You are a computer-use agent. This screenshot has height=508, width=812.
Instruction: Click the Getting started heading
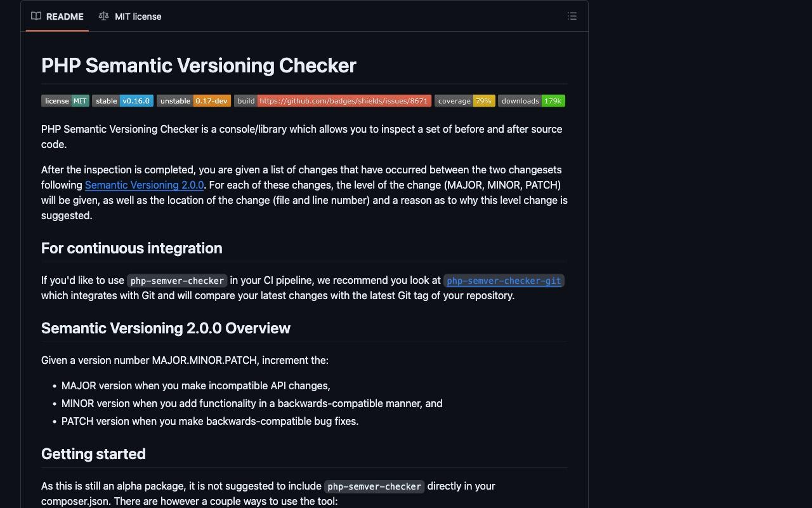click(93, 454)
